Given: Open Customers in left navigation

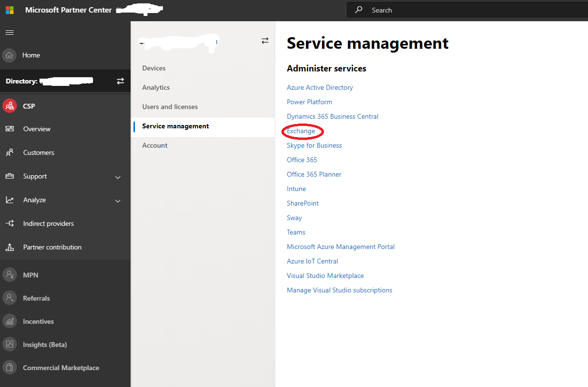Looking at the screenshot, I should coord(39,152).
